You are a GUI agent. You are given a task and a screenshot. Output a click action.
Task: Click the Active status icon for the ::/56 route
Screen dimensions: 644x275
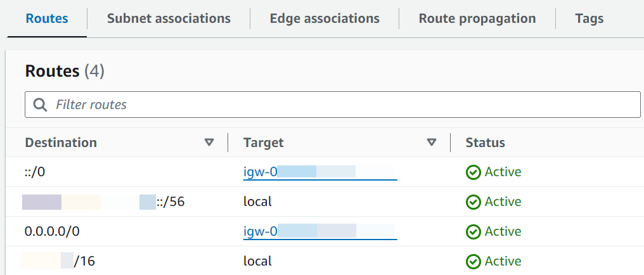coord(473,201)
